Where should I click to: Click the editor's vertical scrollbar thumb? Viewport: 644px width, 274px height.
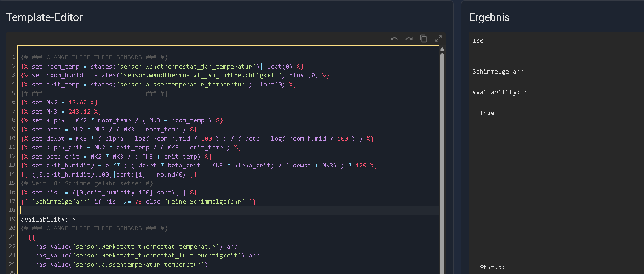coord(442,138)
